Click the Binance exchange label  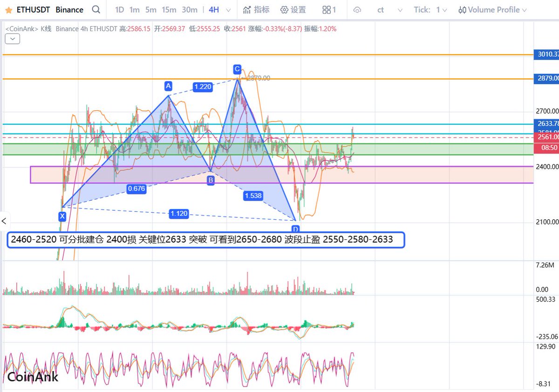tap(69, 9)
